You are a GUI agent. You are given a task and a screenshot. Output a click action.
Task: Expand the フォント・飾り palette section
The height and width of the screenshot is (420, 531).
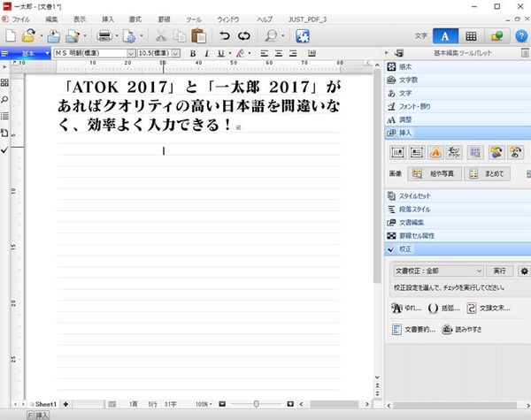458,106
